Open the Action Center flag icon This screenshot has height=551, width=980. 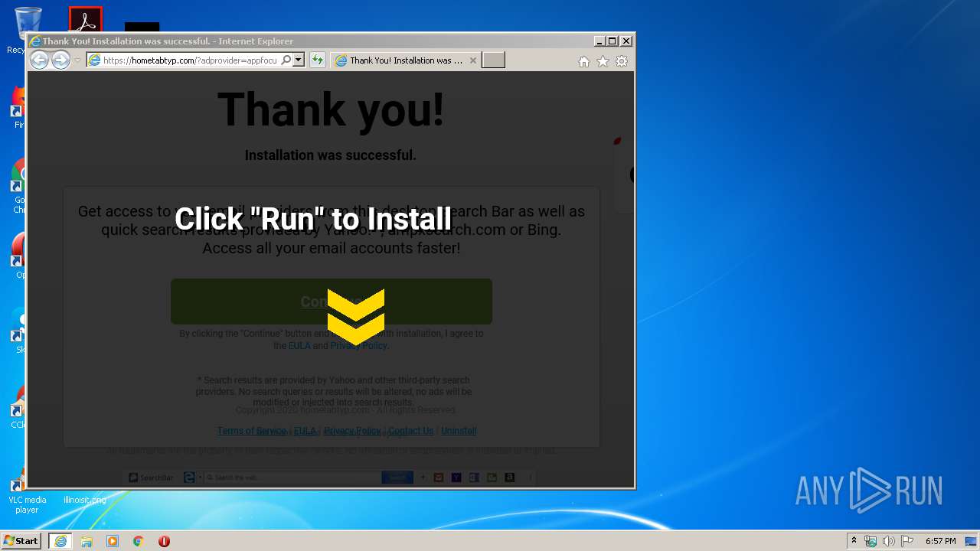tap(906, 541)
